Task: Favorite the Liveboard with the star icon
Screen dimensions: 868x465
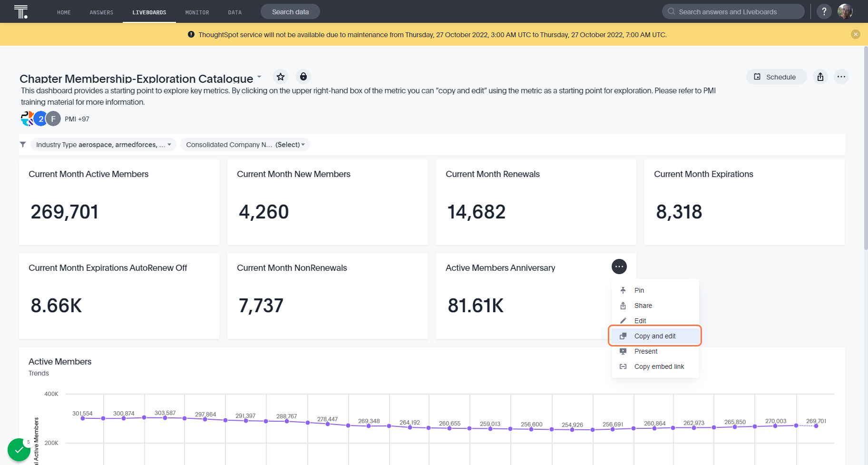Action: (281, 77)
